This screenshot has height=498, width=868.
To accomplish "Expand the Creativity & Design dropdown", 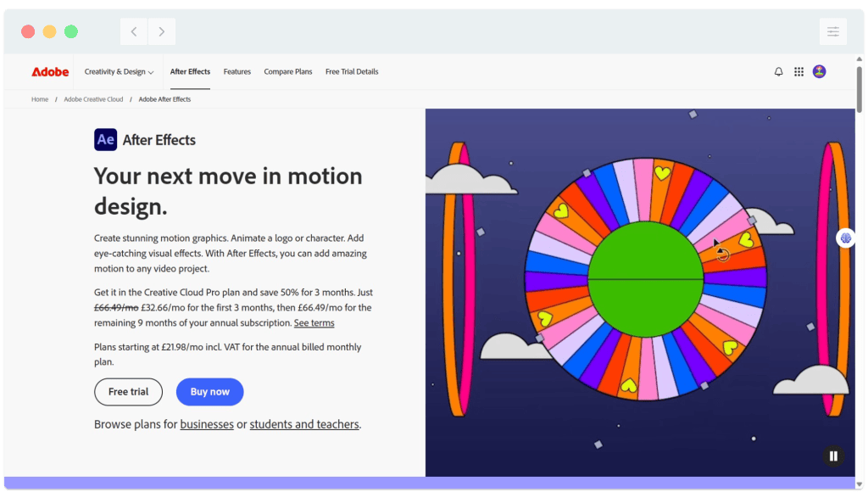I will pyautogui.click(x=119, y=72).
